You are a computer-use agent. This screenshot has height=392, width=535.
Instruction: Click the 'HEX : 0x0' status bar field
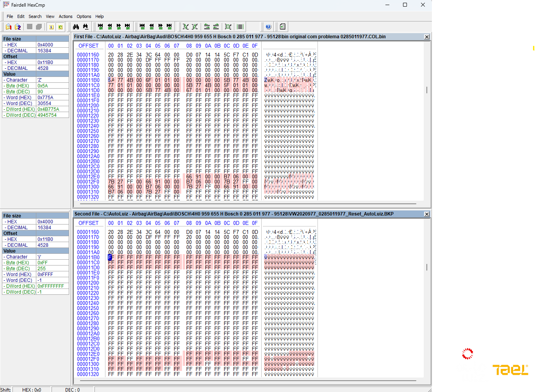point(32,390)
